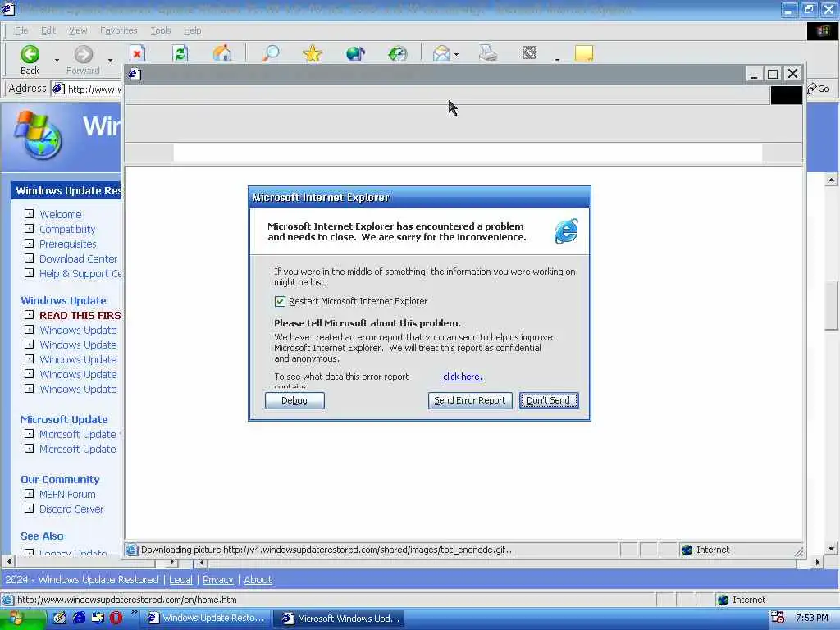Click the Stop page loading icon

tap(138, 53)
